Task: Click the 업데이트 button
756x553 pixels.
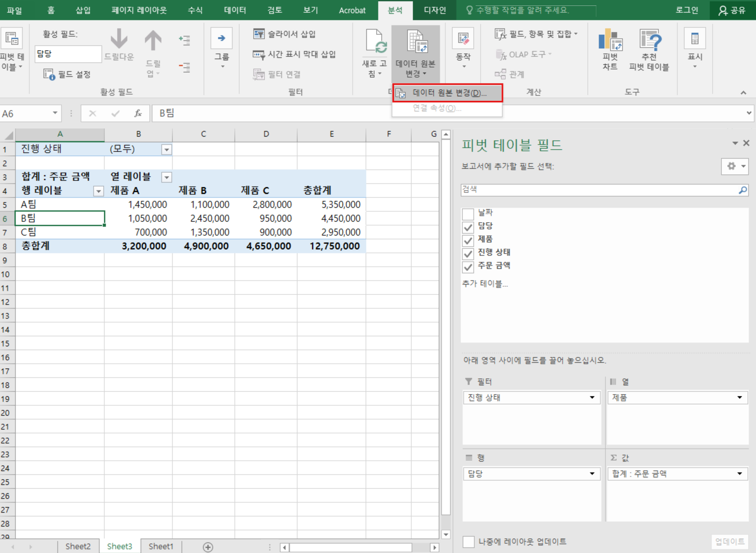Action: click(730, 542)
